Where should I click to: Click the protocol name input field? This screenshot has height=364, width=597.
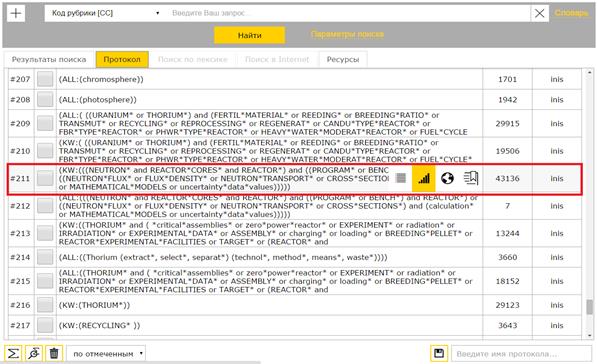click(521, 354)
